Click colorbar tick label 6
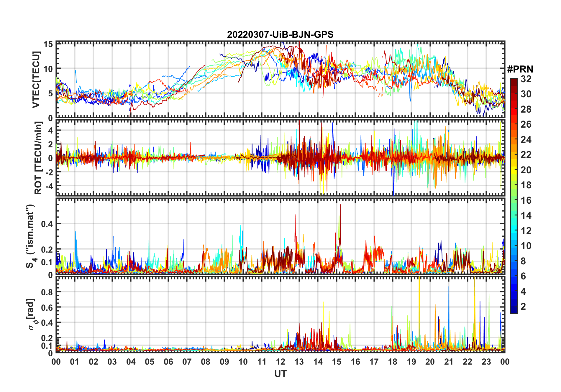This screenshot has height=392, width=561. click(x=523, y=276)
